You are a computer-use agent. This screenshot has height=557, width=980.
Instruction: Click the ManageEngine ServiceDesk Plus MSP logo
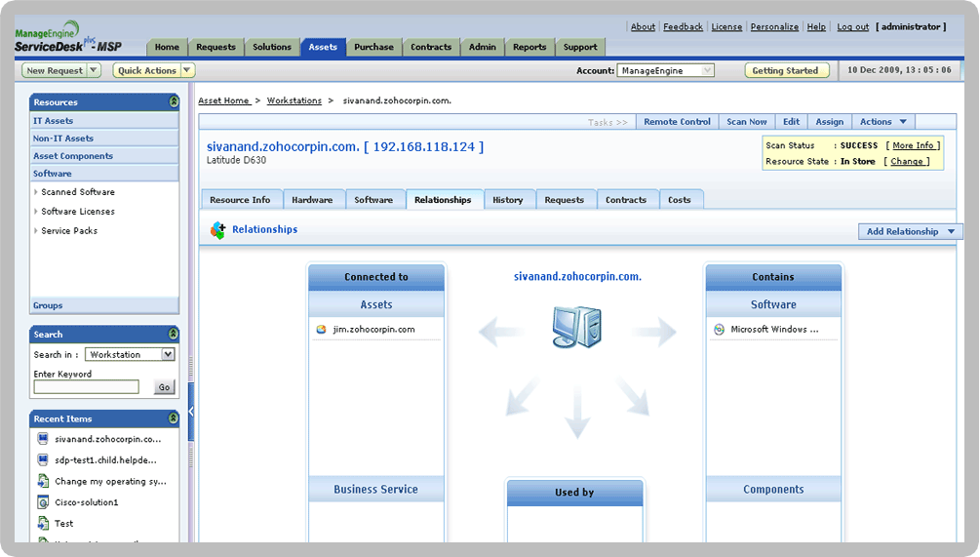click(x=68, y=37)
